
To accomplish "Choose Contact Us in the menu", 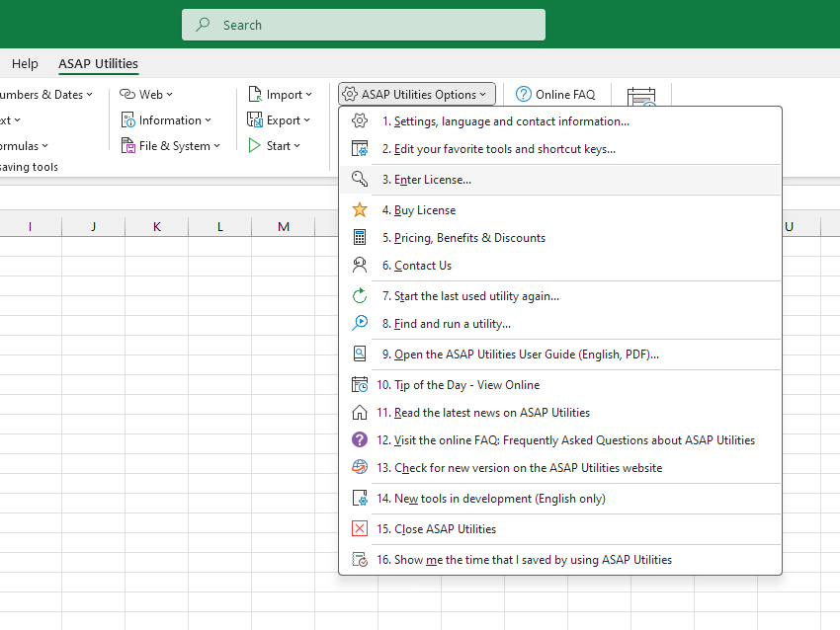I will tap(560, 265).
